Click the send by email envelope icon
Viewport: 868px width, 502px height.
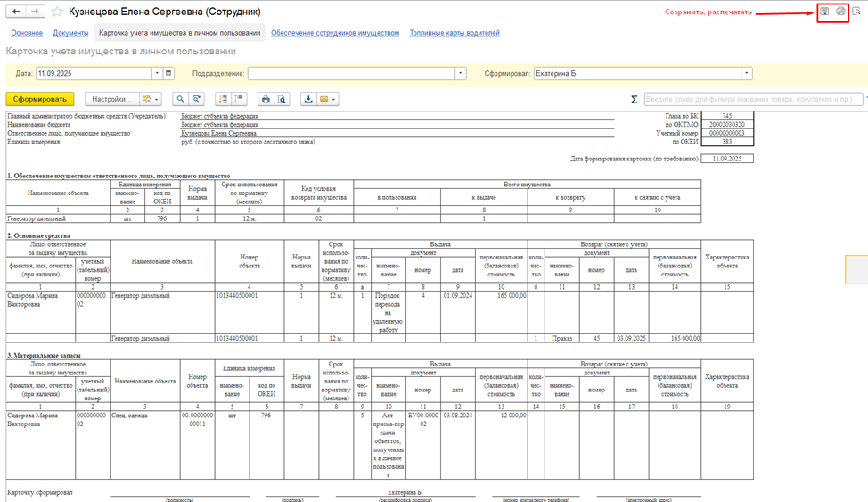click(x=323, y=99)
